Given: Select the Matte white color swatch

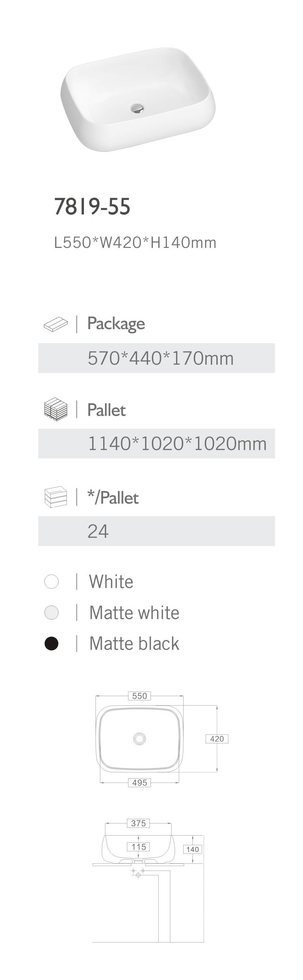Looking at the screenshot, I should coord(51,613).
